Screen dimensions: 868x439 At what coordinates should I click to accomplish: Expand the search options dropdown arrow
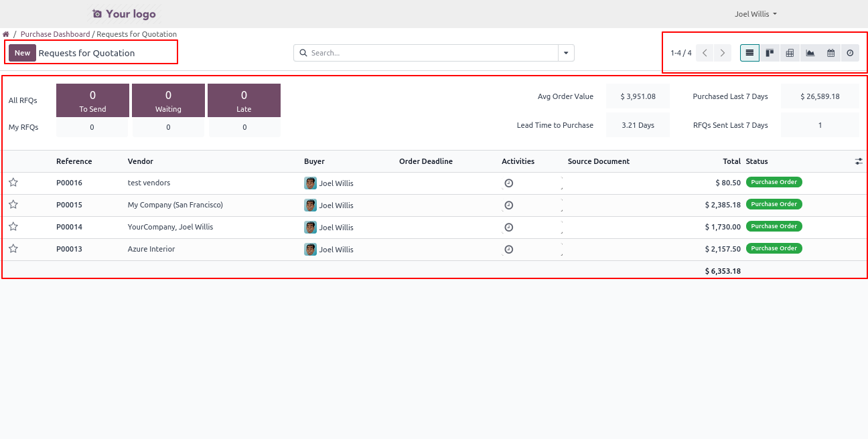pyautogui.click(x=566, y=53)
